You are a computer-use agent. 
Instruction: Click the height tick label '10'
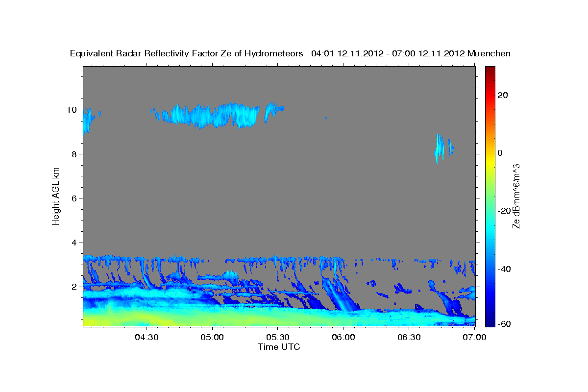tap(72, 110)
